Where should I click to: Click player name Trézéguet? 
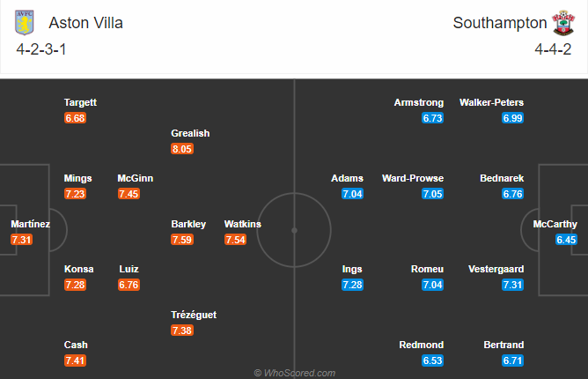coord(194,315)
